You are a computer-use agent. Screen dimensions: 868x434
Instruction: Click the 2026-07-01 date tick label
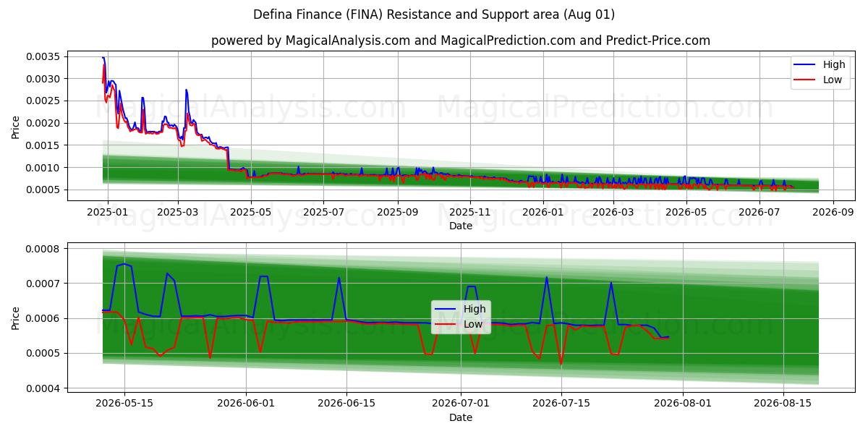pyautogui.click(x=461, y=404)
